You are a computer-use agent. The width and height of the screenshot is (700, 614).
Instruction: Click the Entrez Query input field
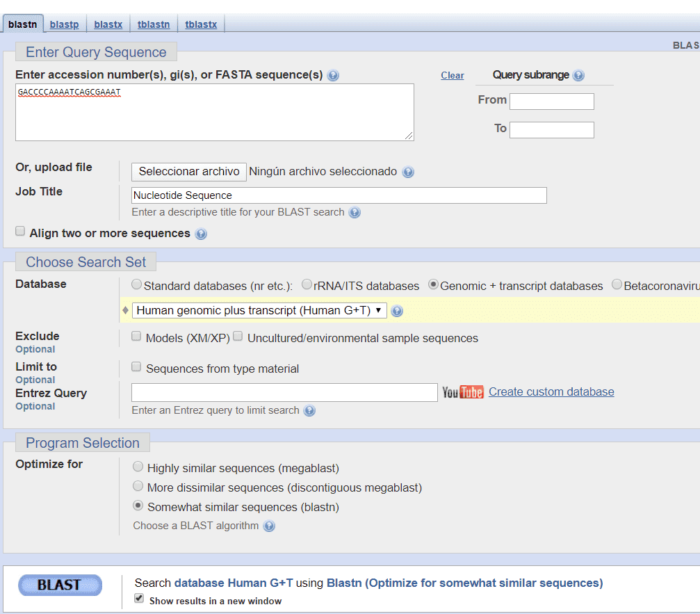[284, 392]
